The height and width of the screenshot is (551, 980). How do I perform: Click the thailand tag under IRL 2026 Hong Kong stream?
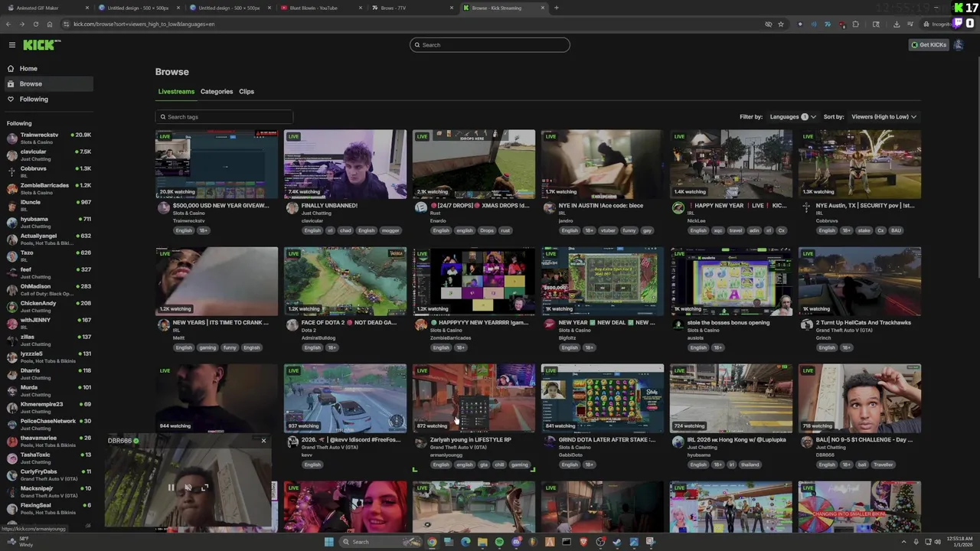pyautogui.click(x=750, y=465)
